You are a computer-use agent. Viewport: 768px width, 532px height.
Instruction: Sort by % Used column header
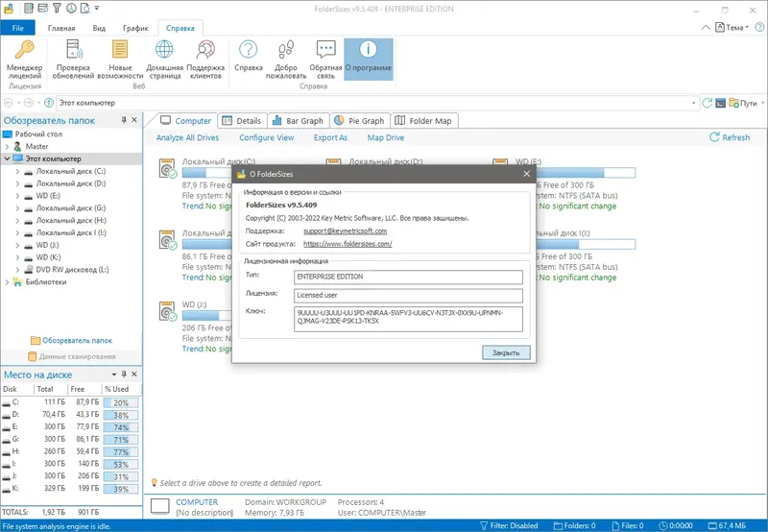click(121, 389)
